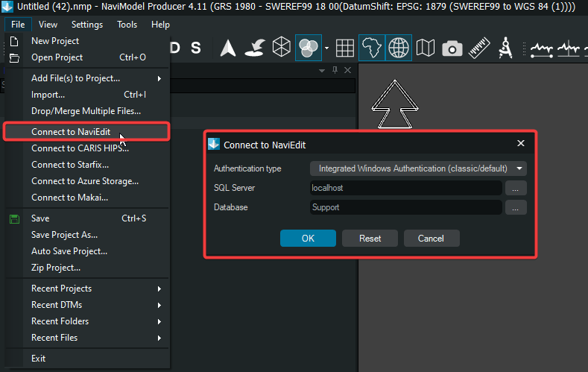
Task: Open the Settings menu
Action: (x=87, y=25)
